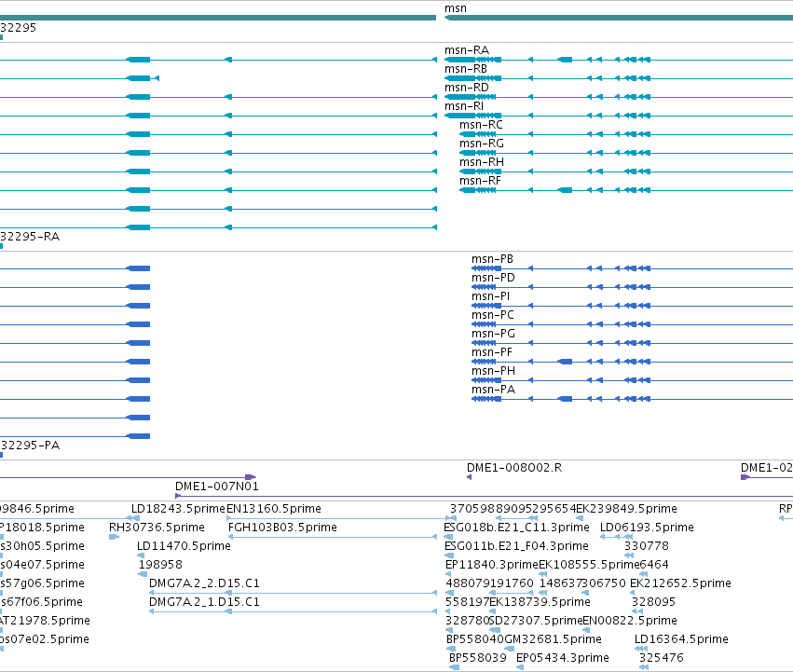Select the msn-RA transcript label
Screen dimensions: 793x672
pos(466,50)
